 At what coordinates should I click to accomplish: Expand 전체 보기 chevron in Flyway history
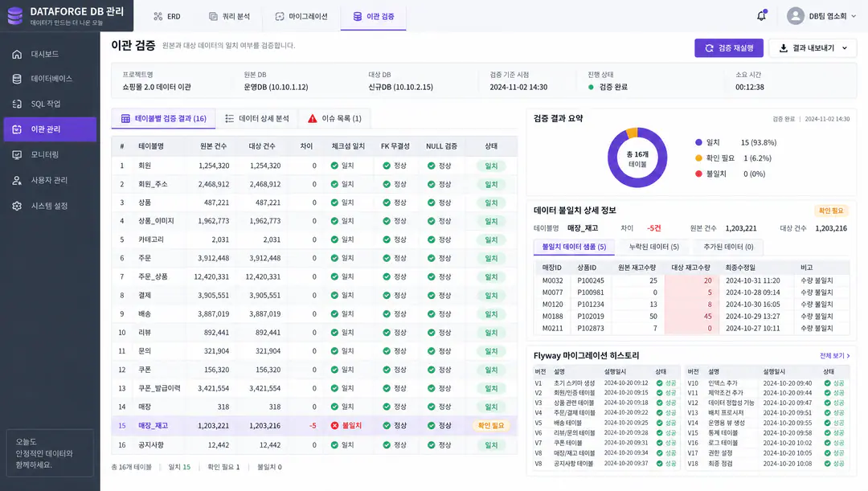848,356
